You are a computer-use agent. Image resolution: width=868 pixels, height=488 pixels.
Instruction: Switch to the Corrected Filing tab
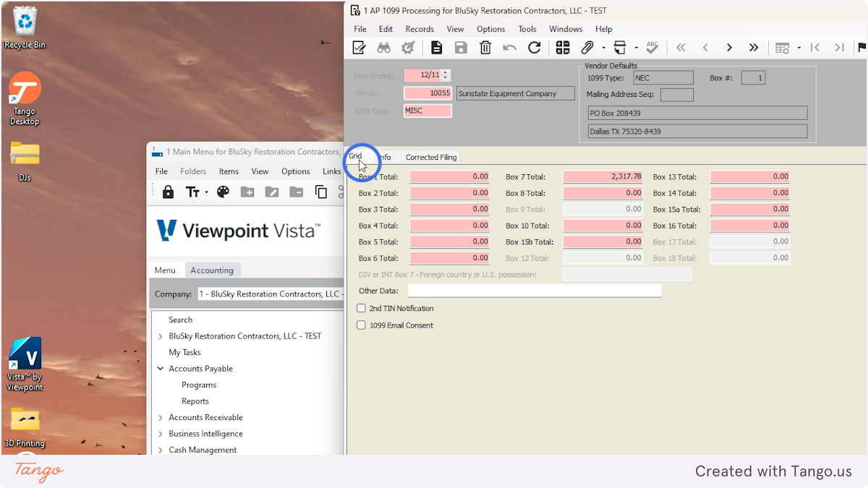pyautogui.click(x=431, y=157)
